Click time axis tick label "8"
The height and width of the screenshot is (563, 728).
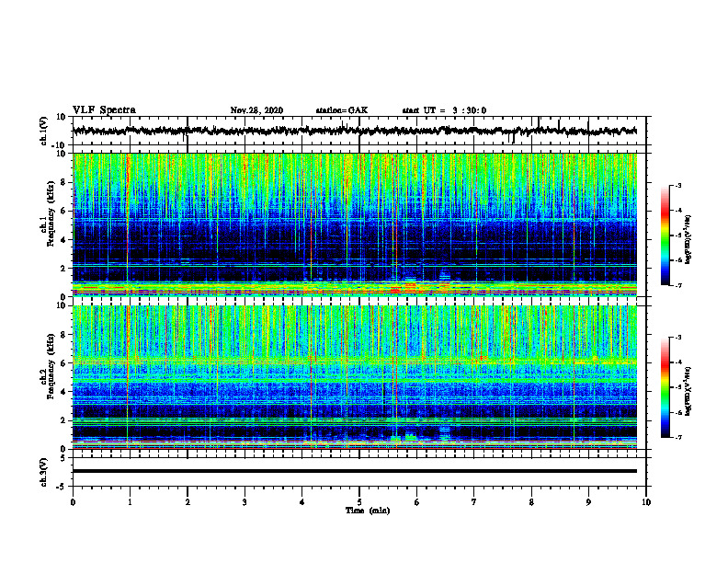point(531,502)
